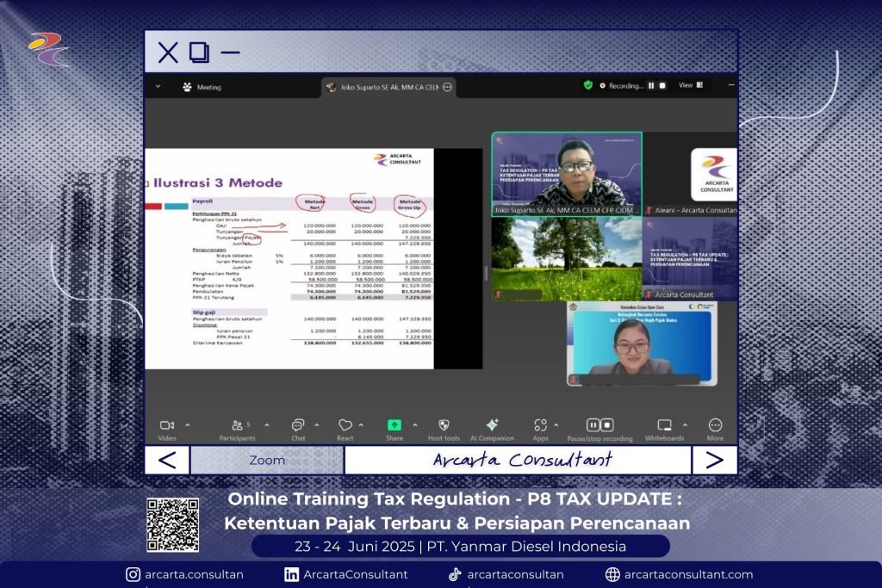Click the green encryption shield icon

588,86
